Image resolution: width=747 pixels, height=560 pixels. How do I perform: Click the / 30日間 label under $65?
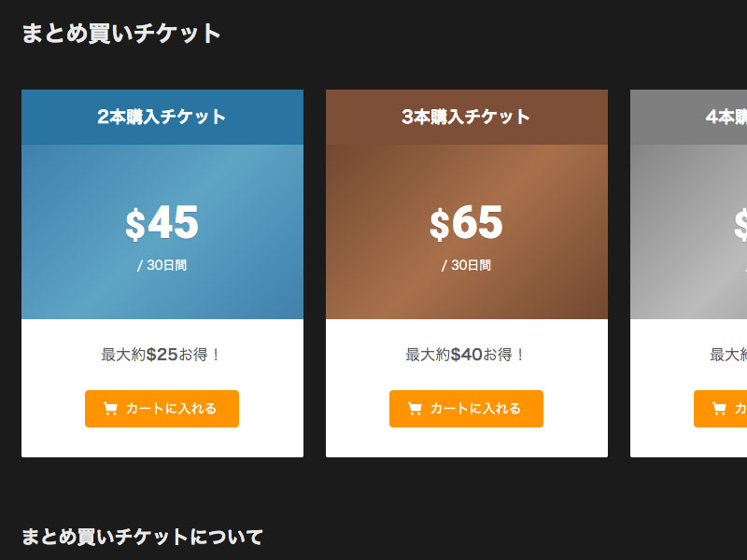[x=466, y=265]
